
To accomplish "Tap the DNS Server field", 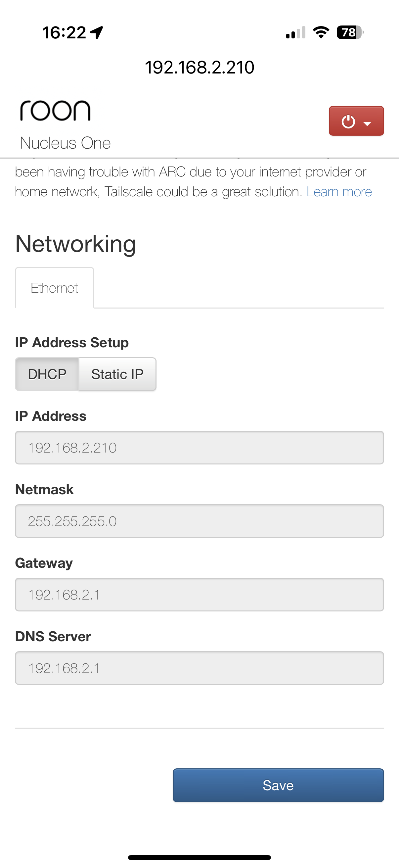I will tap(199, 668).
